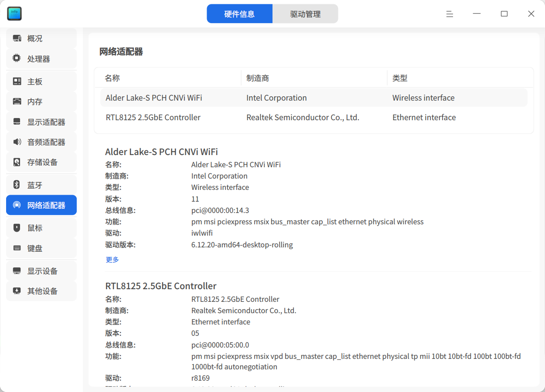Select the 其他设备 other devices icon

[17, 291]
